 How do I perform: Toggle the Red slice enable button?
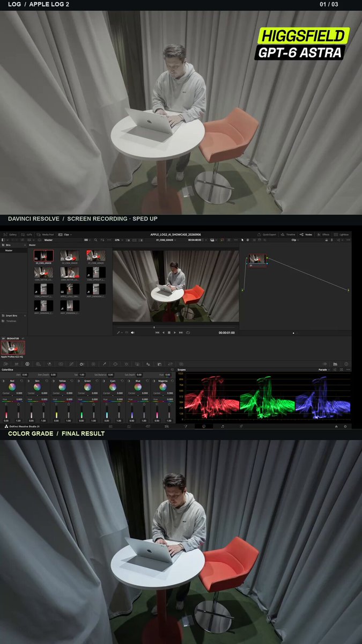[3, 380]
